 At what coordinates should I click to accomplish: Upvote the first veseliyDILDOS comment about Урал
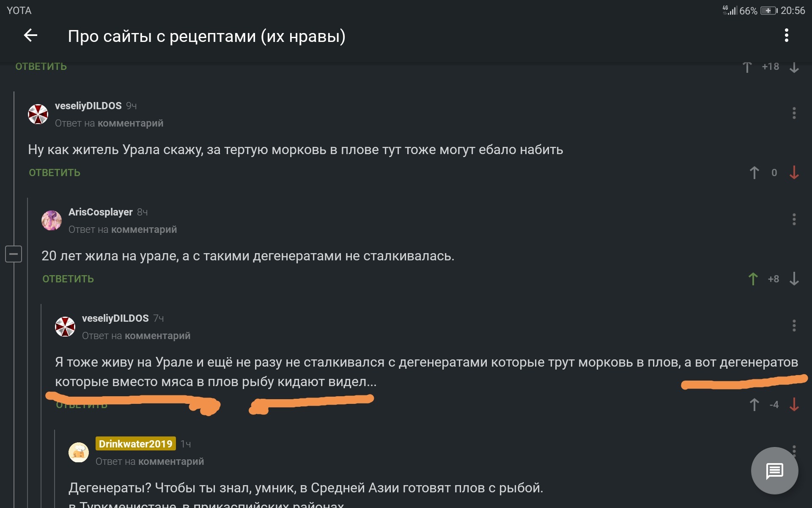[754, 173]
